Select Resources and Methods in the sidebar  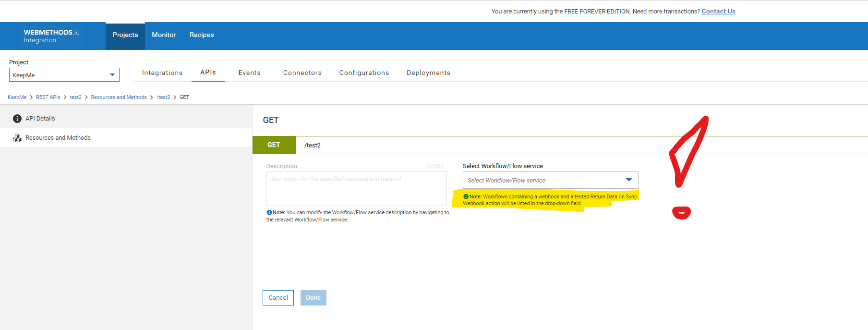[126, 138]
